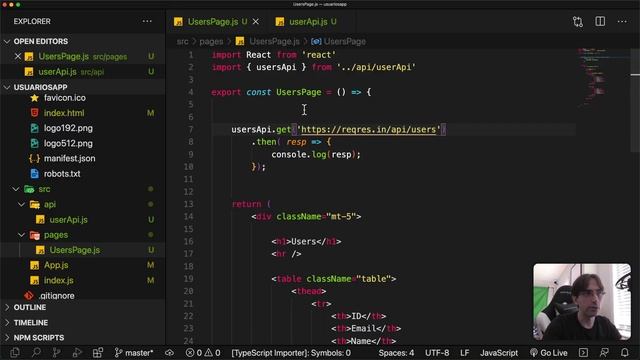Screen dimensions: 640x360
Task: Click the reqres.in/api/users URL link
Action: 369,129
